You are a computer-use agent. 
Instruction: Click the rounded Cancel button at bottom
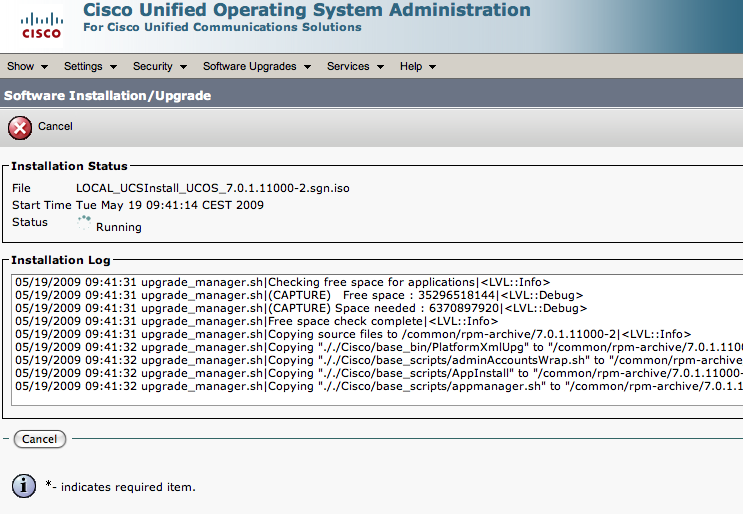click(40, 439)
